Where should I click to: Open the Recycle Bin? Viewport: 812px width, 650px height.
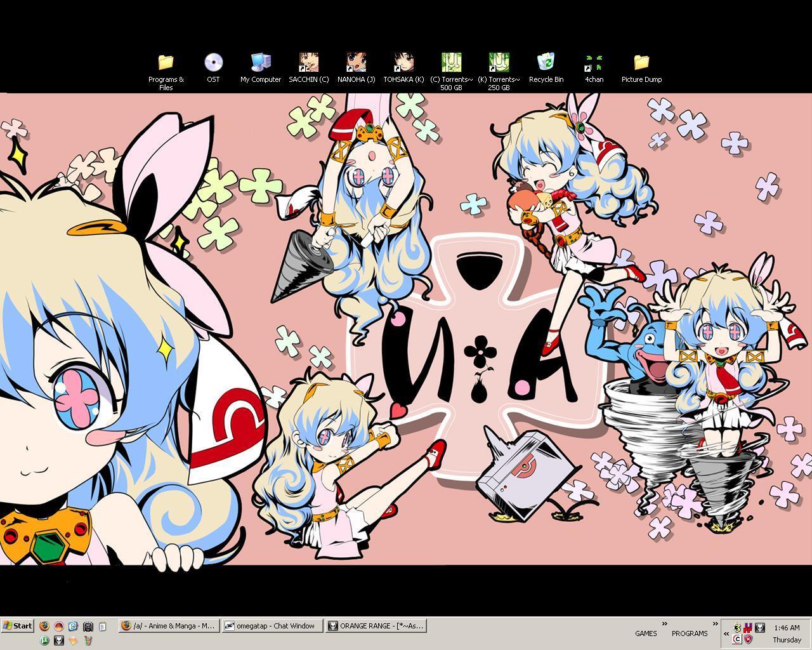pyautogui.click(x=546, y=62)
